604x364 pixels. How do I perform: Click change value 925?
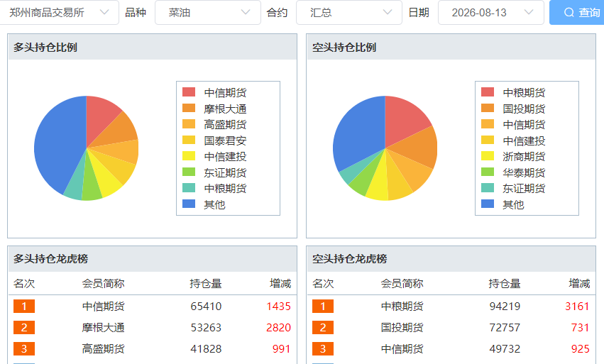tap(581, 349)
